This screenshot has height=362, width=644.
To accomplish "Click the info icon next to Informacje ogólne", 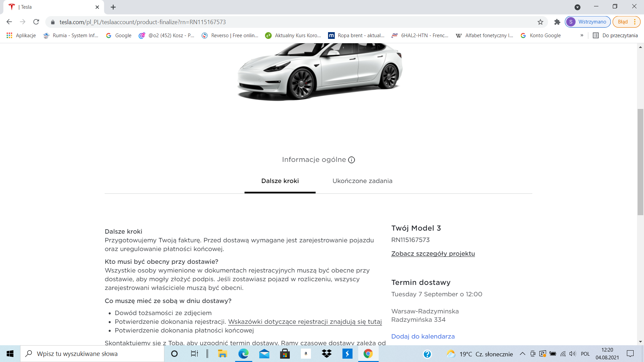I will click(x=352, y=160).
